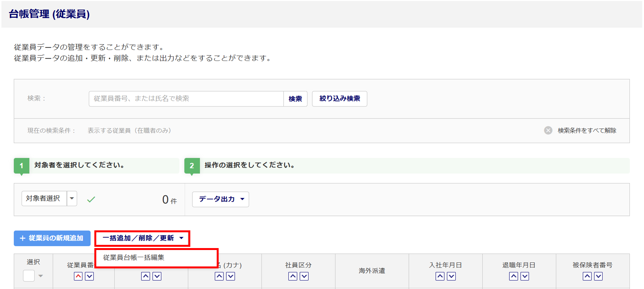Open the 対象者選択 dropdown

tap(72, 198)
